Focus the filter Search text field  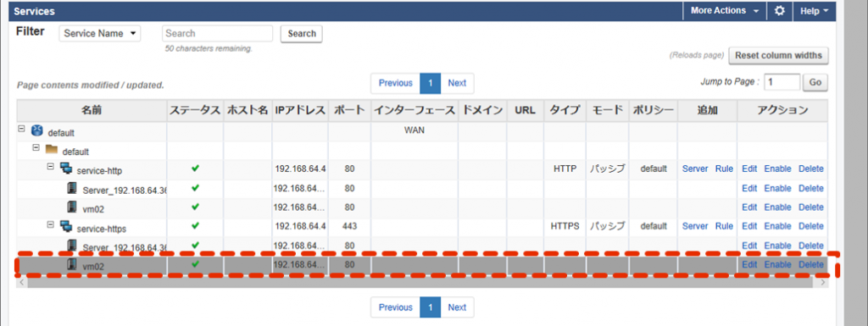(x=218, y=34)
